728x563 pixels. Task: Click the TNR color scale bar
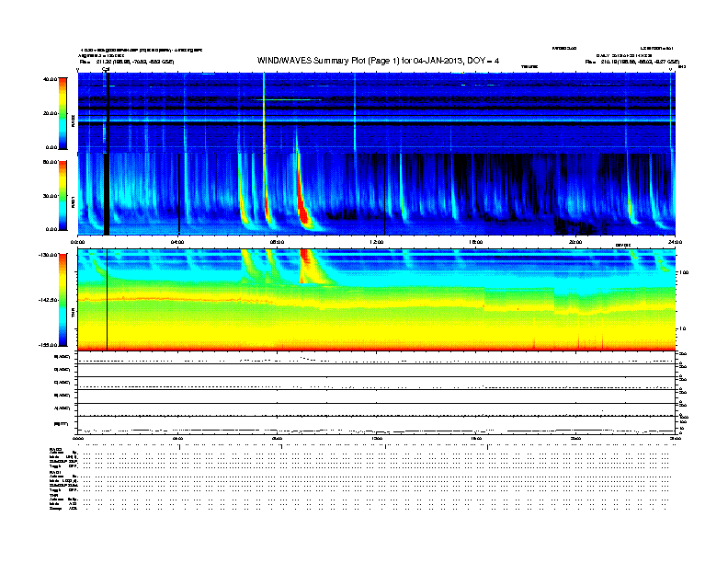click(63, 300)
